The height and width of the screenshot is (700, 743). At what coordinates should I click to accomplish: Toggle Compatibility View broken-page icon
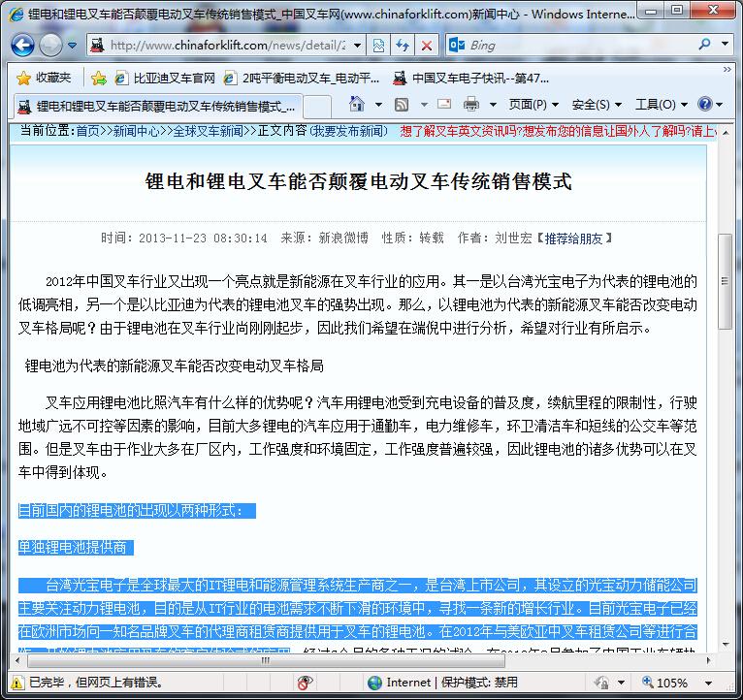(378, 46)
